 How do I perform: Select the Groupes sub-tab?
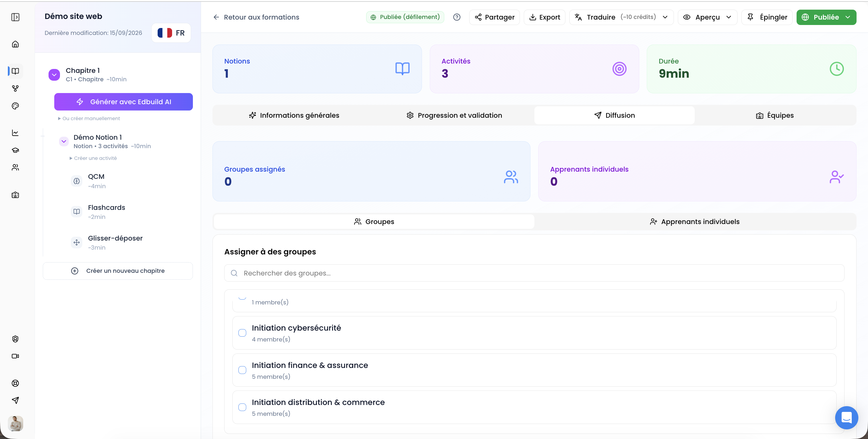374,222
